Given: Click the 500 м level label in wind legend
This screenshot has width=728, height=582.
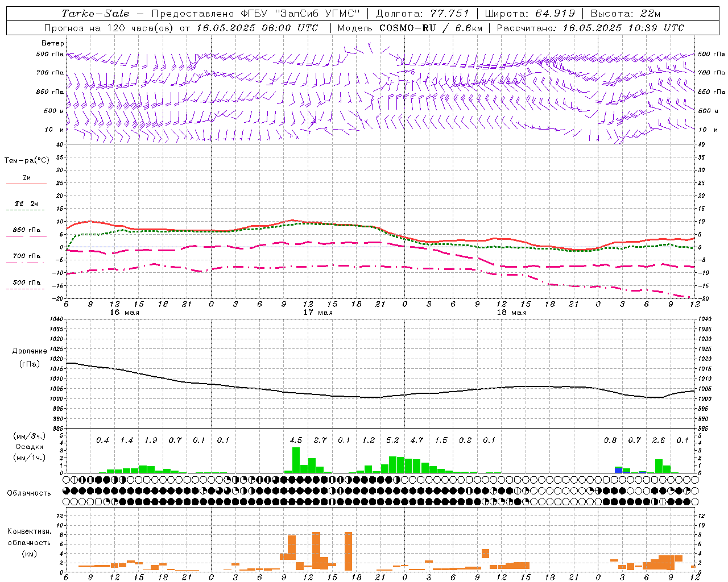Looking at the screenshot, I should click(x=54, y=111).
